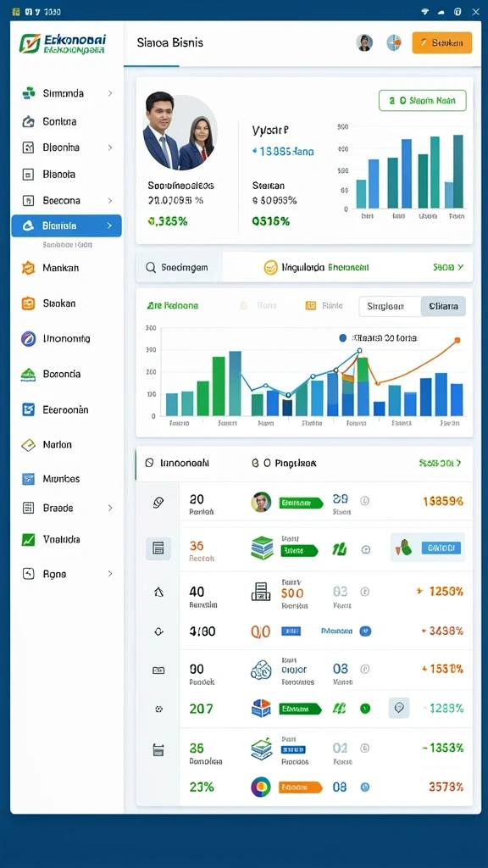Open the user avatar in header
Viewport: 488px width, 868px height.
[x=364, y=42]
